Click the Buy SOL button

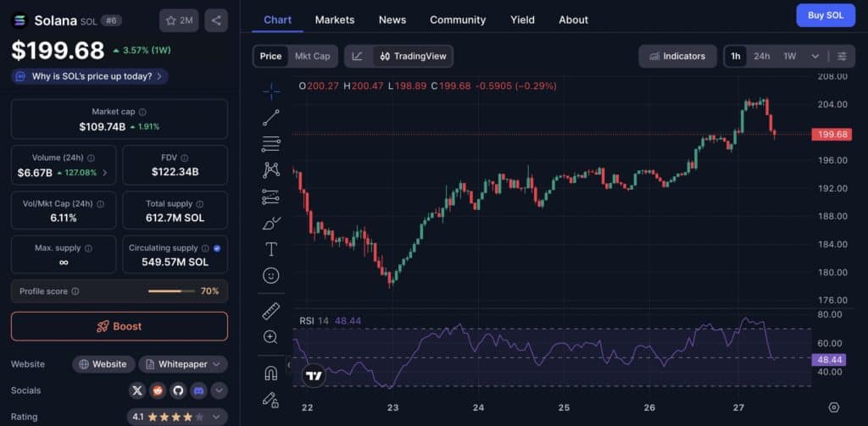pyautogui.click(x=826, y=15)
